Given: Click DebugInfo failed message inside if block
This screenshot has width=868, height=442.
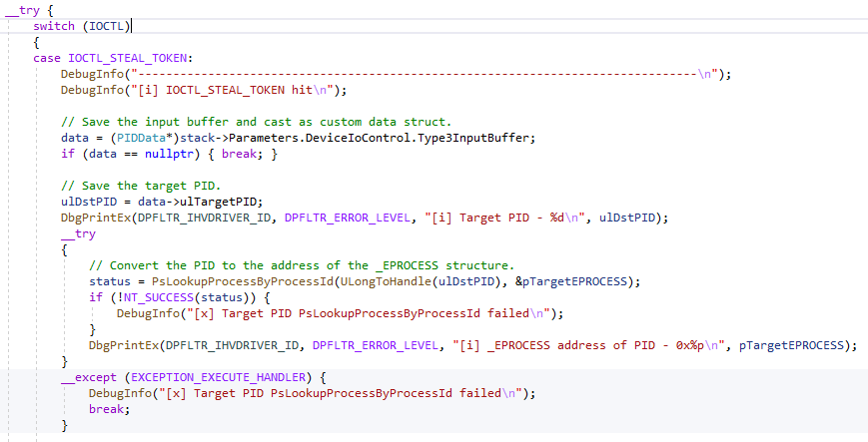Looking at the screenshot, I should 340,313.
